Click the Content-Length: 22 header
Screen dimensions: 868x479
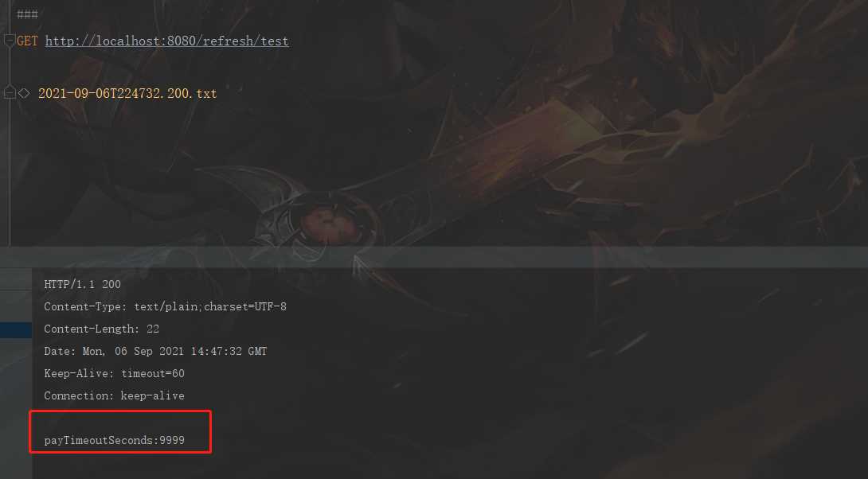click(x=101, y=329)
